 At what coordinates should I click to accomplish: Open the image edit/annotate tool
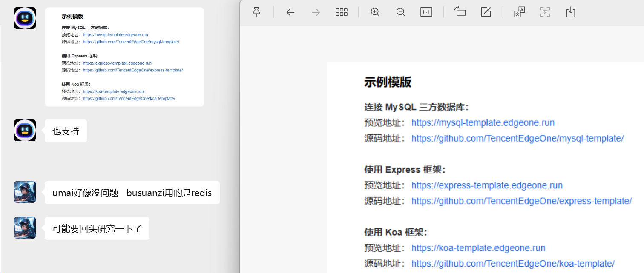tap(486, 12)
